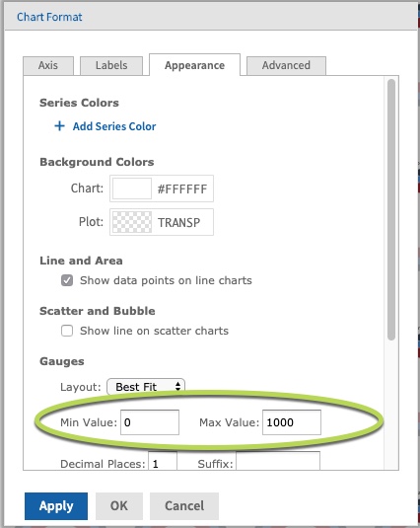
Task: Open the gauge Layout Best Fit dropdown
Action: coord(146,387)
